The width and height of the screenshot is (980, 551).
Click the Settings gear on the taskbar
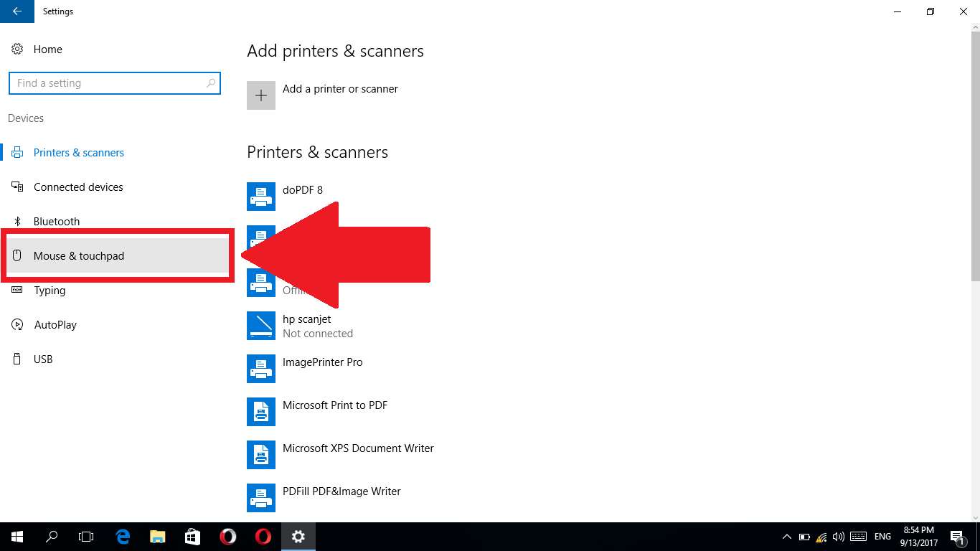coord(298,537)
